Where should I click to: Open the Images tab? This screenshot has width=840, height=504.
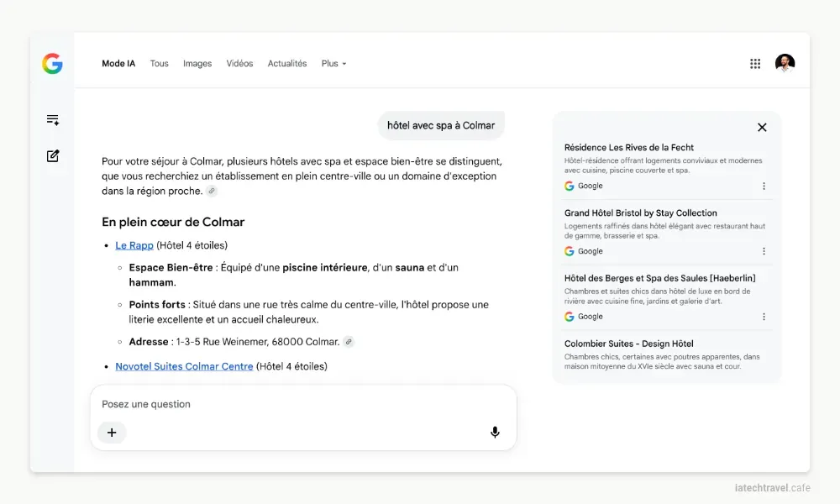tap(197, 63)
